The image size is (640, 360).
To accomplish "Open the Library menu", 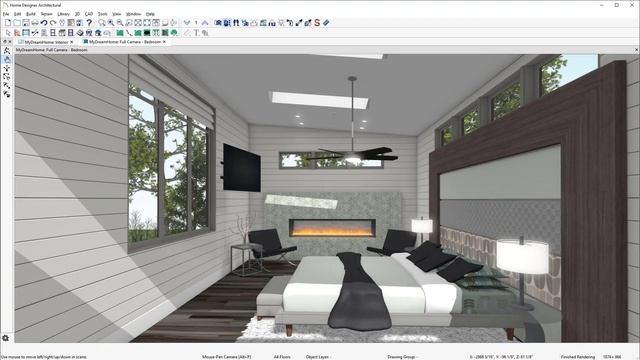I will point(63,14).
